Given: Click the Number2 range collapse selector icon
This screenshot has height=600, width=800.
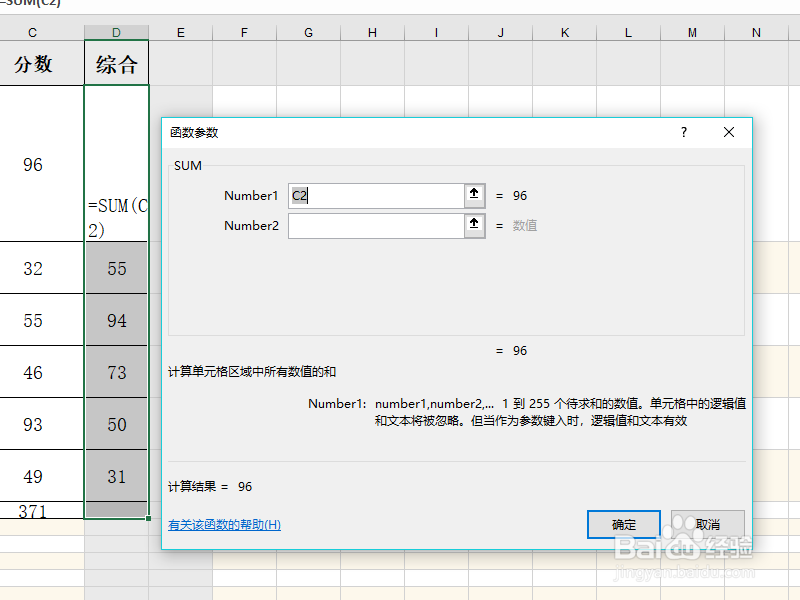Looking at the screenshot, I should [x=473, y=225].
